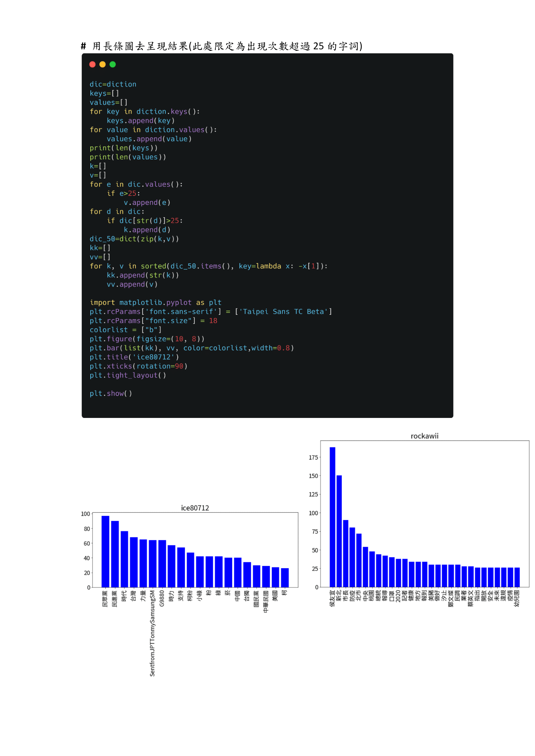Click the line 'plt.xticks(rotation=90)'
The width and height of the screenshot is (535, 756).
click(x=139, y=367)
